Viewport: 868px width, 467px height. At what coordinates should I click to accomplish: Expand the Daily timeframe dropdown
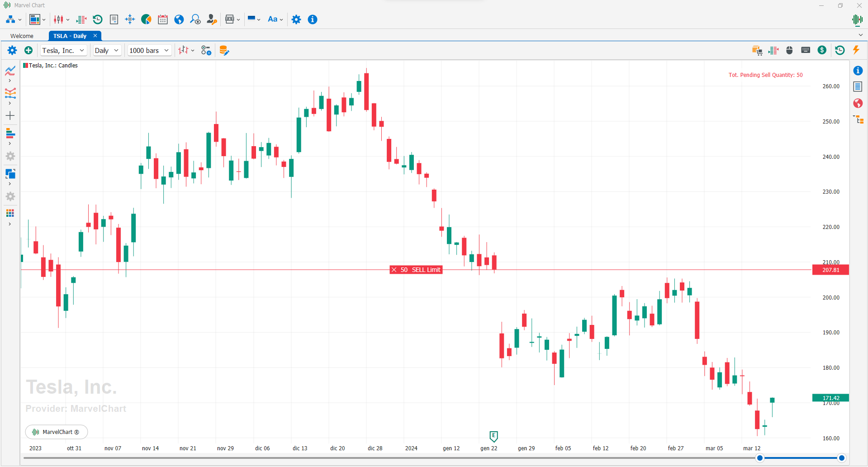coord(107,50)
